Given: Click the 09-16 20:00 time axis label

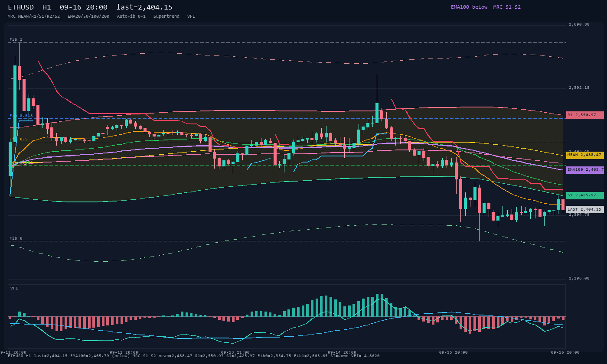Looking at the screenshot, I should 565,352.
